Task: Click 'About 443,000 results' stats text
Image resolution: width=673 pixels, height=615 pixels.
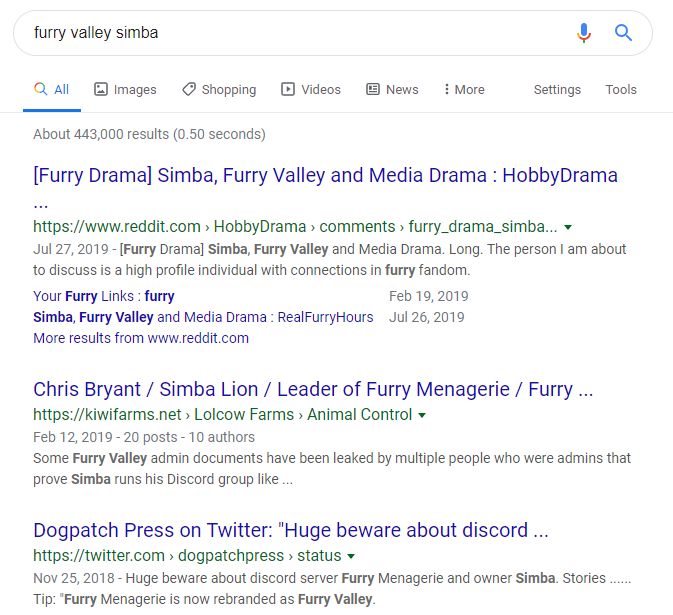Action: click(x=149, y=134)
